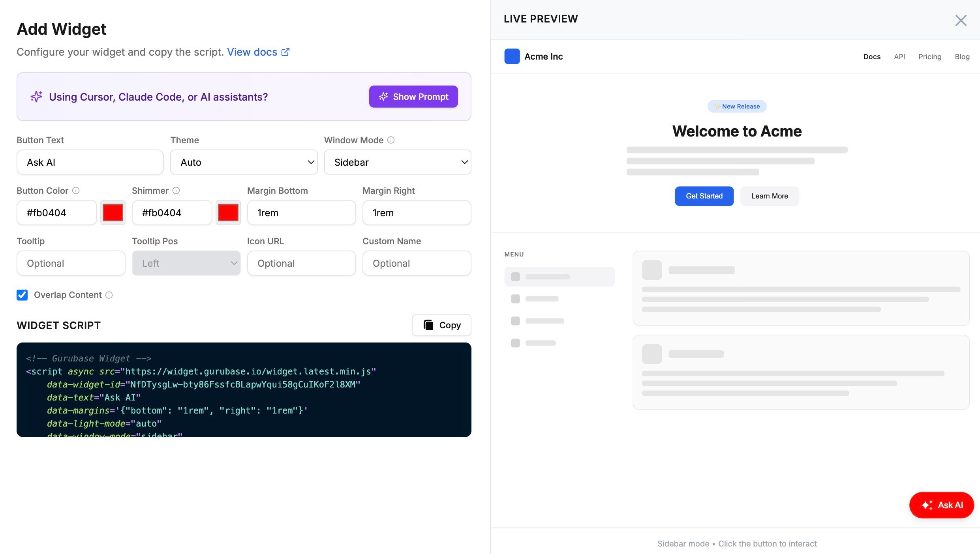The image size is (980, 554).
Task: Click the widget script code block
Action: coord(244,390)
